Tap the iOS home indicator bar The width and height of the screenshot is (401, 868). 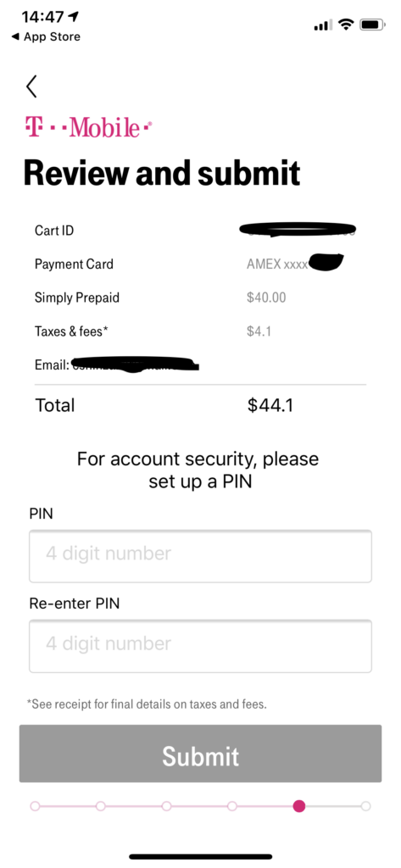200,856
